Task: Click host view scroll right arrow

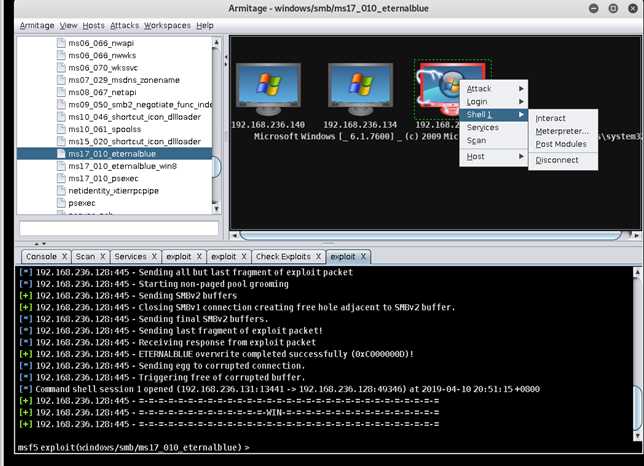Action: click(636, 236)
